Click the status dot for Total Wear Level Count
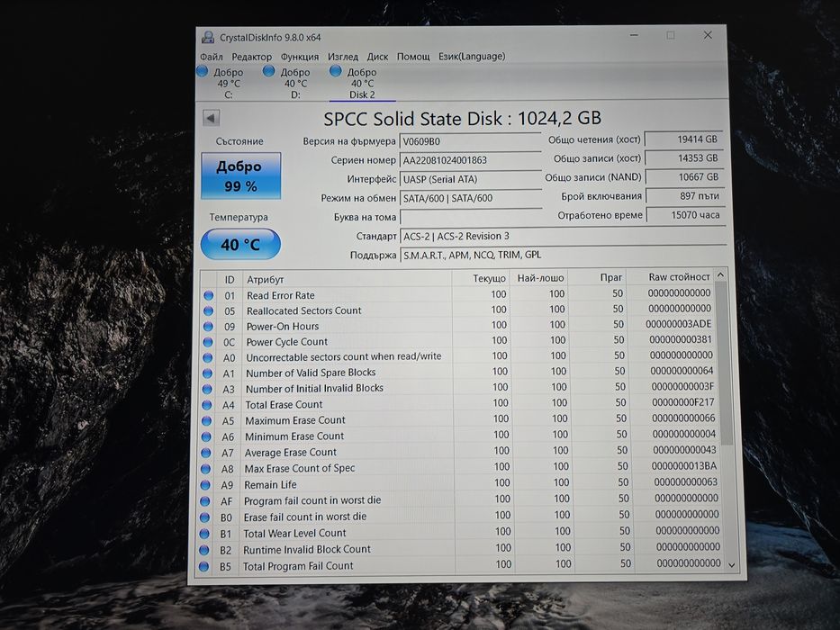This screenshot has width=840, height=630. (x=204, y=534)
